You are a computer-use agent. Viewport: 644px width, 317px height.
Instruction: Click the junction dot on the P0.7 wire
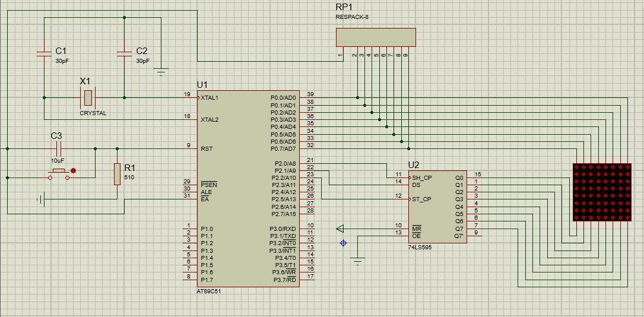coord(409,148)
